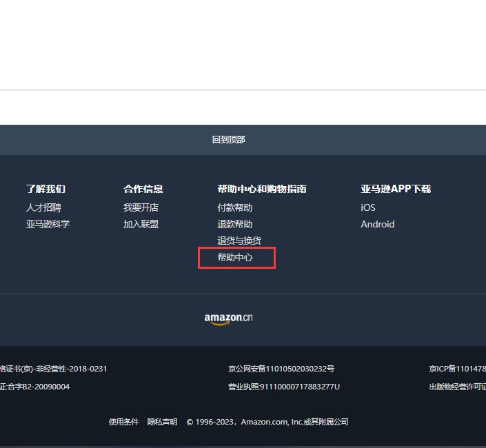Click the 京ICP备 registration link
Screen dimensions: 486x448
(x=458, y=369)
